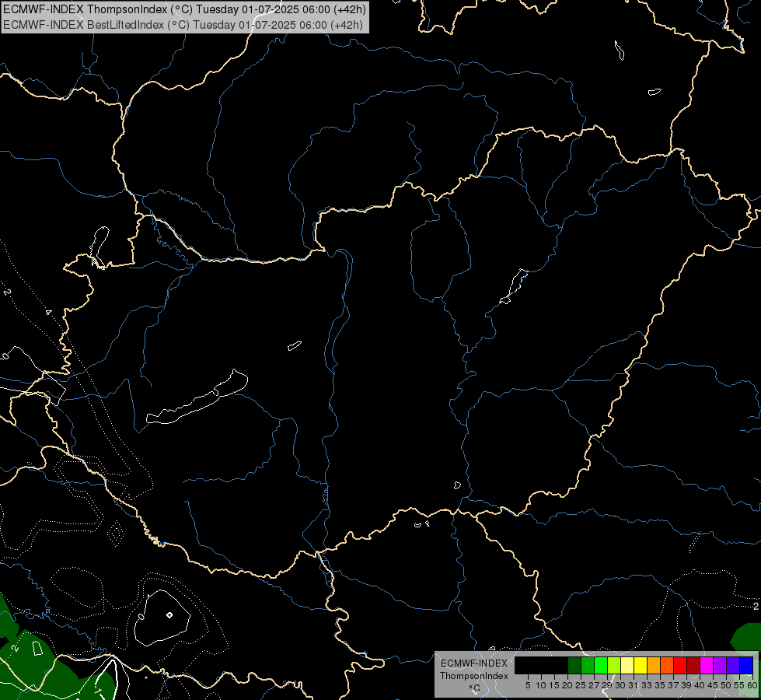Viewport: 761px width, 700px height.
Task: Click the large elongated Lake Balaton outline
Action: (x=197, y=397)
